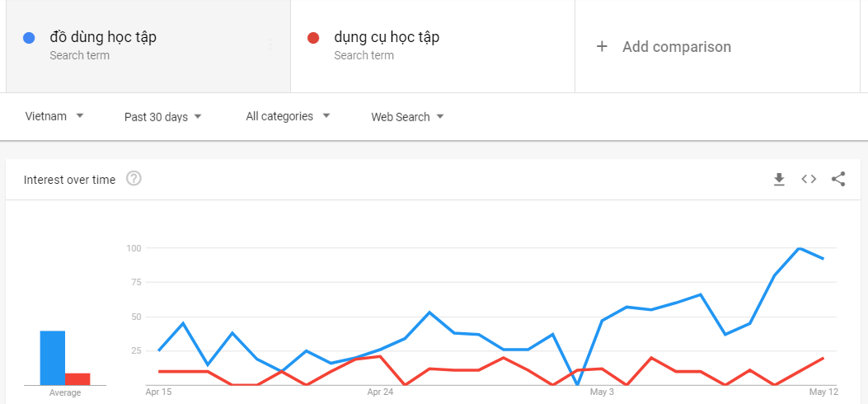Click the plus icon to add comparison

point(602,46)
